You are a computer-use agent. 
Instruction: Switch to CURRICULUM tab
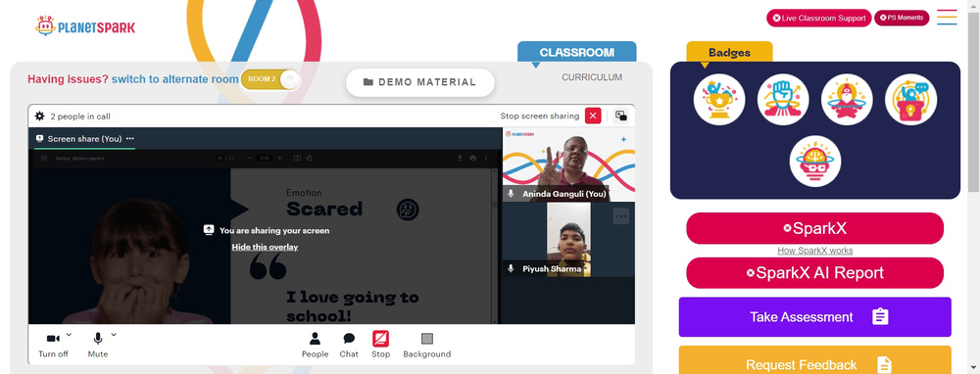coord(592,77)
